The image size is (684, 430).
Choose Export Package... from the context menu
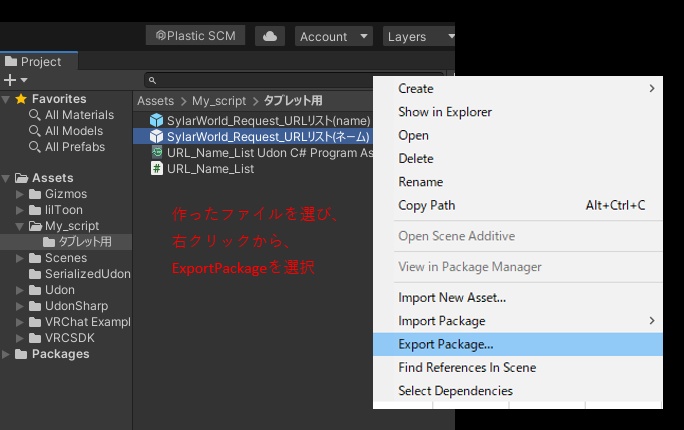point(518,344)
